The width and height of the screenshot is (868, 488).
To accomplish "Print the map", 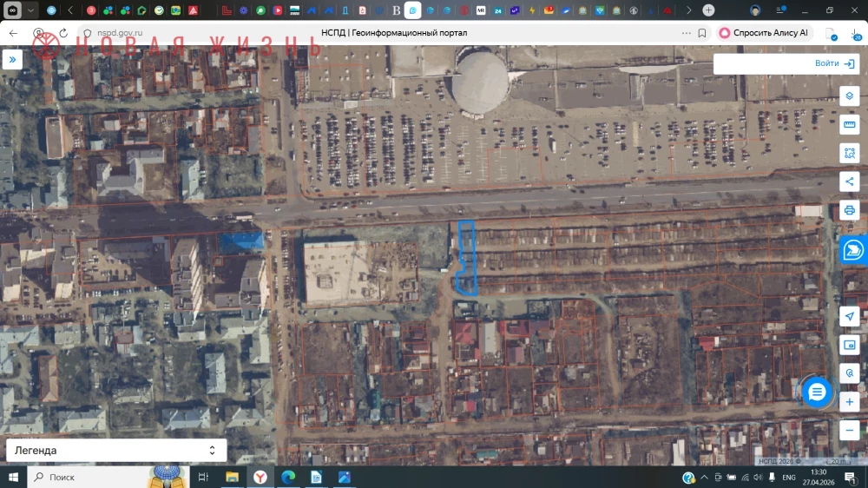I will 849,210.
